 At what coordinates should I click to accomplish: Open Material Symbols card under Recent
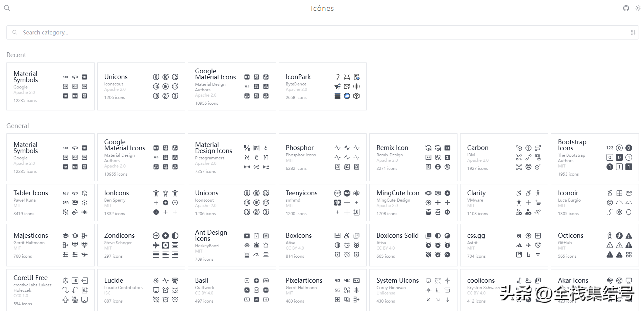tap(50, 86)
